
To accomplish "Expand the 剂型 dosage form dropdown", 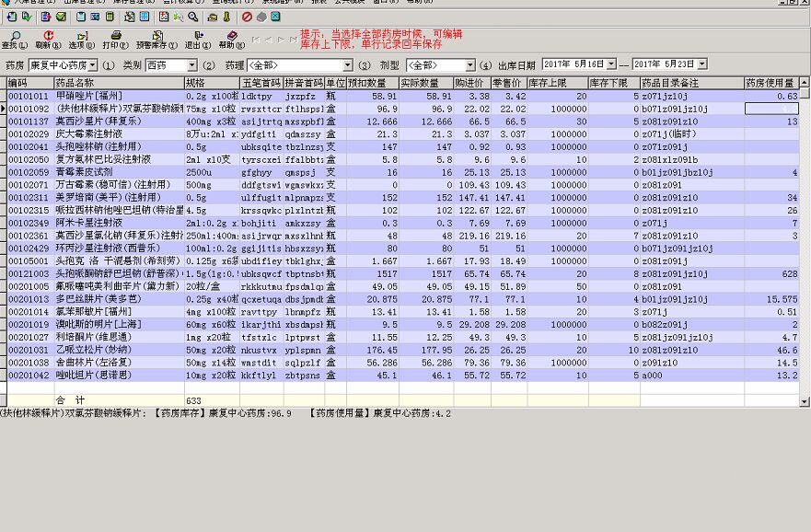I will [470, 65].
